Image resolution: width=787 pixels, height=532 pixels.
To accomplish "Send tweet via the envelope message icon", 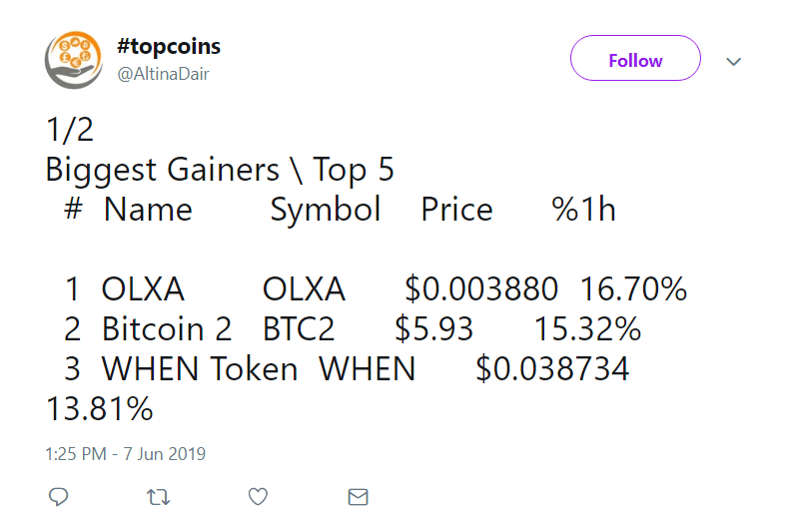I will pos(357,496).
